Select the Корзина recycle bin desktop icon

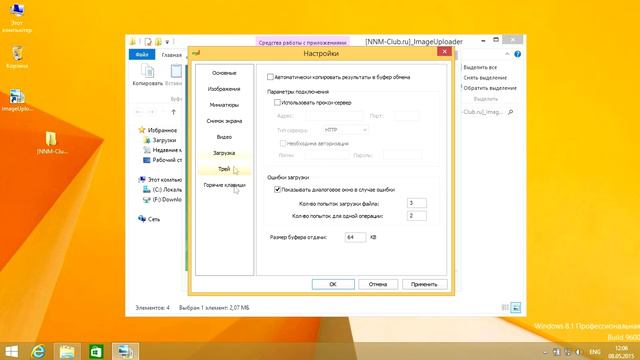(x=17, y=57)
